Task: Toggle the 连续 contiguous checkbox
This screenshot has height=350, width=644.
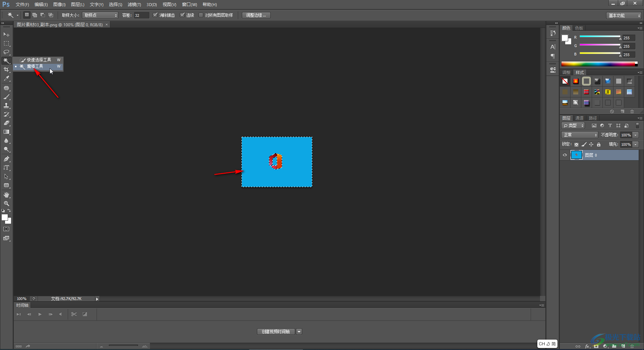Action: click(182, 15)
